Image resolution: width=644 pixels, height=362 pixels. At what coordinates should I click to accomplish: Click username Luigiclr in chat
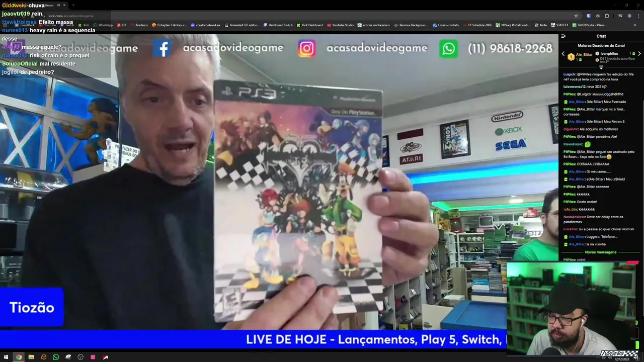(570, 74)
